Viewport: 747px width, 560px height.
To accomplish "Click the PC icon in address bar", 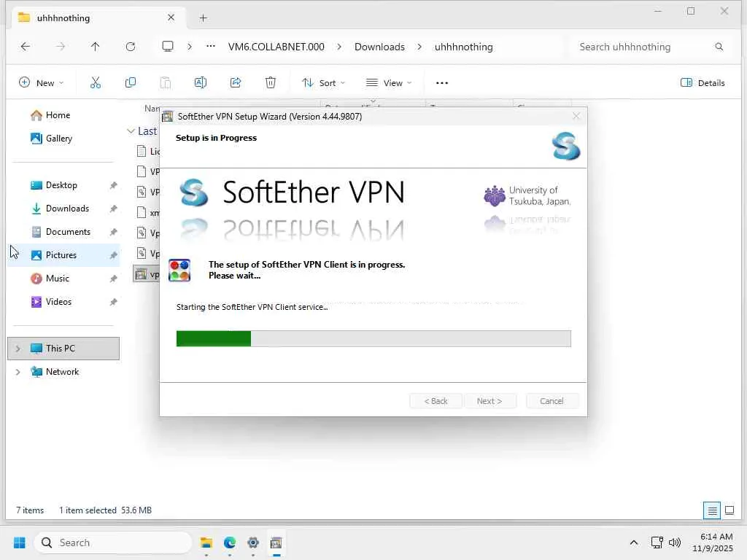I will [x=168, y=47].
